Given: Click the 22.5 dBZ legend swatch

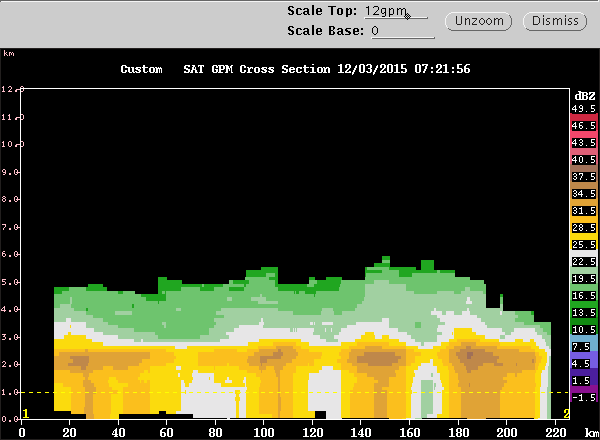Looking at the screenshot, I should point(583,262).
